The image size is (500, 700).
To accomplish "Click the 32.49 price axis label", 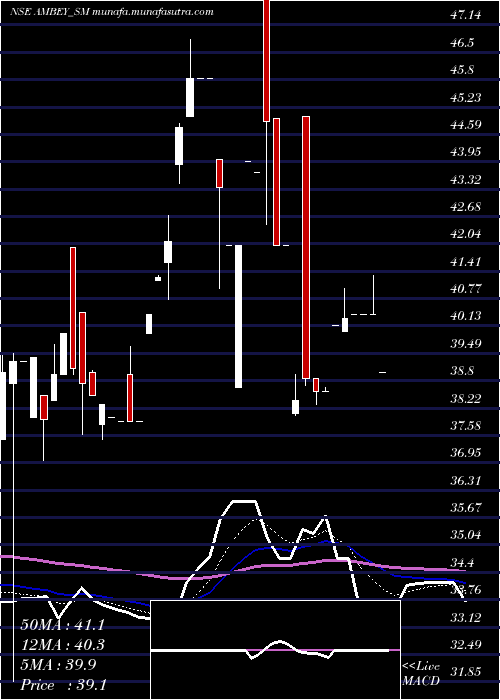I will [x=465, y=645].
